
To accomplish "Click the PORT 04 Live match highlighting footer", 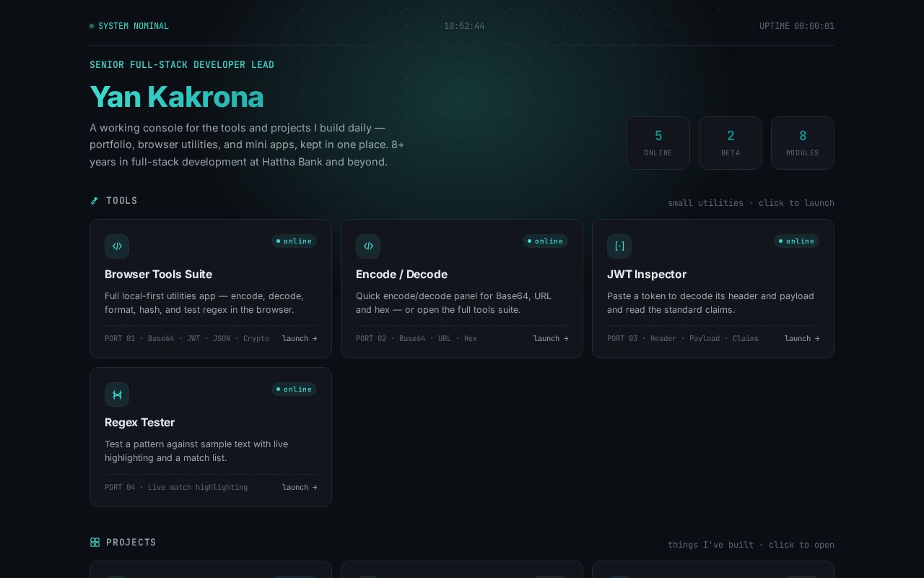I will (176, 488).
